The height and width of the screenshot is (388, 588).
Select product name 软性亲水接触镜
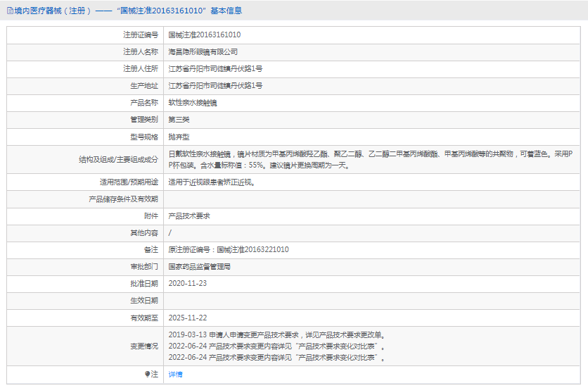coord(193,102)
